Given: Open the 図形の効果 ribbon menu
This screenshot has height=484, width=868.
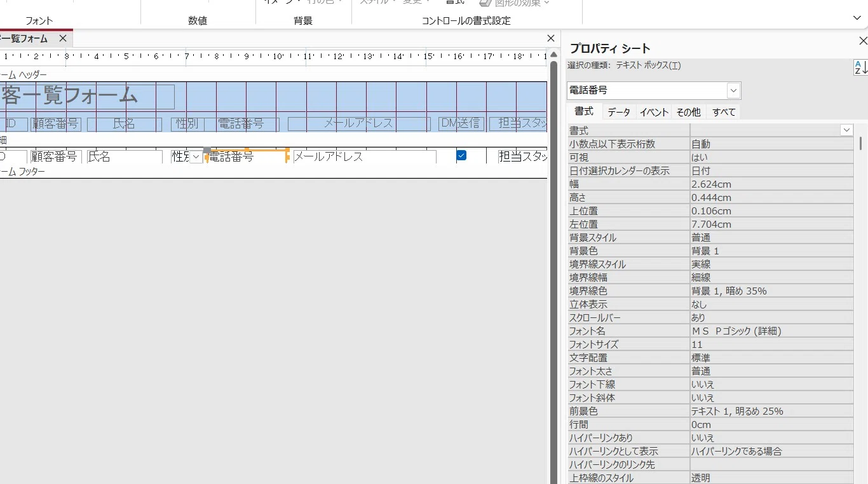Looking at the screenshot, I should [515, 3].
